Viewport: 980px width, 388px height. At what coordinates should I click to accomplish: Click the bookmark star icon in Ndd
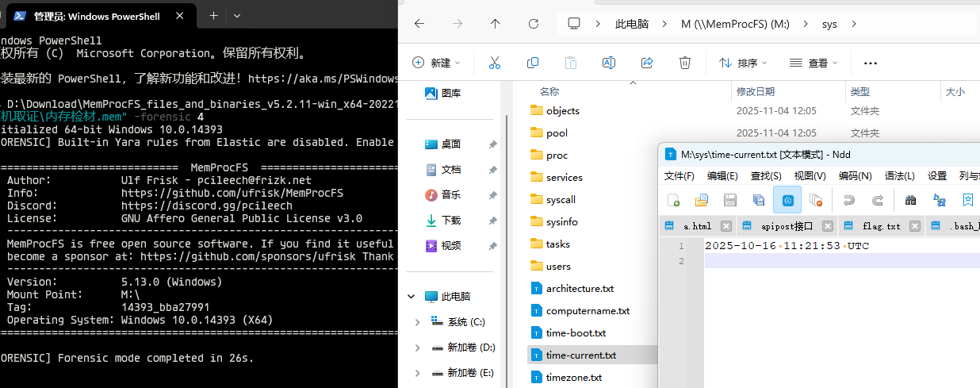pyautogui.click(x=968, y=200)
